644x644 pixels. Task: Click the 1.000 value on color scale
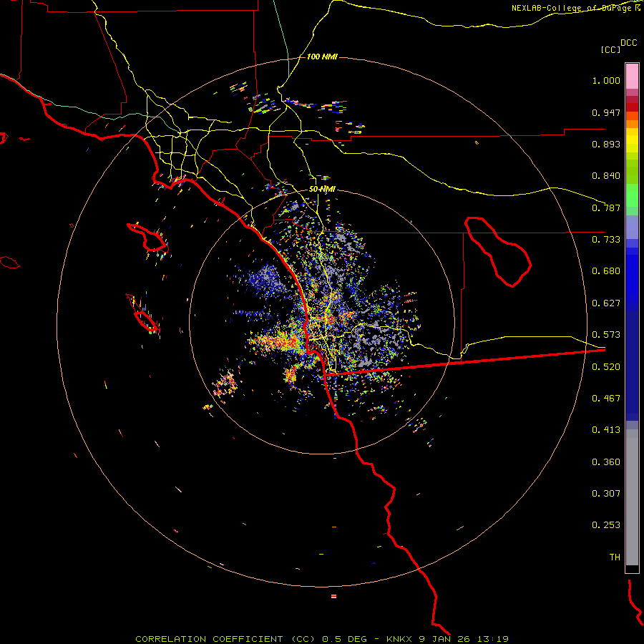tap(606, 80)
